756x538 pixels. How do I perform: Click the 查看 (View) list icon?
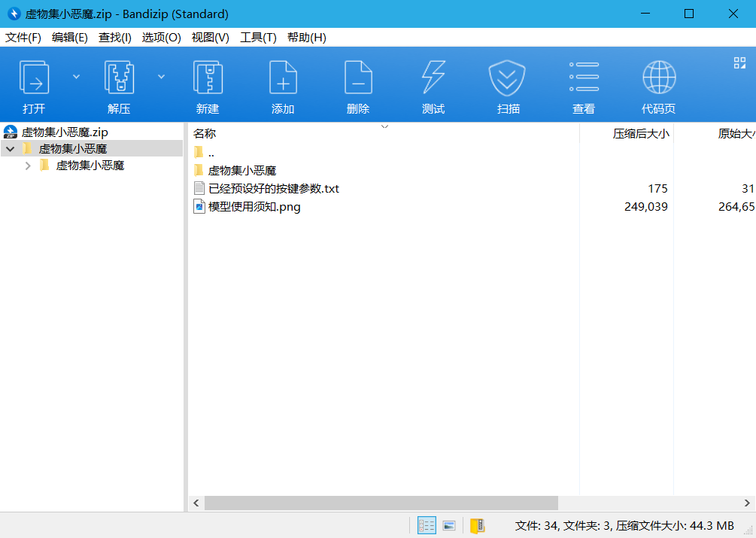click(584, 77)
